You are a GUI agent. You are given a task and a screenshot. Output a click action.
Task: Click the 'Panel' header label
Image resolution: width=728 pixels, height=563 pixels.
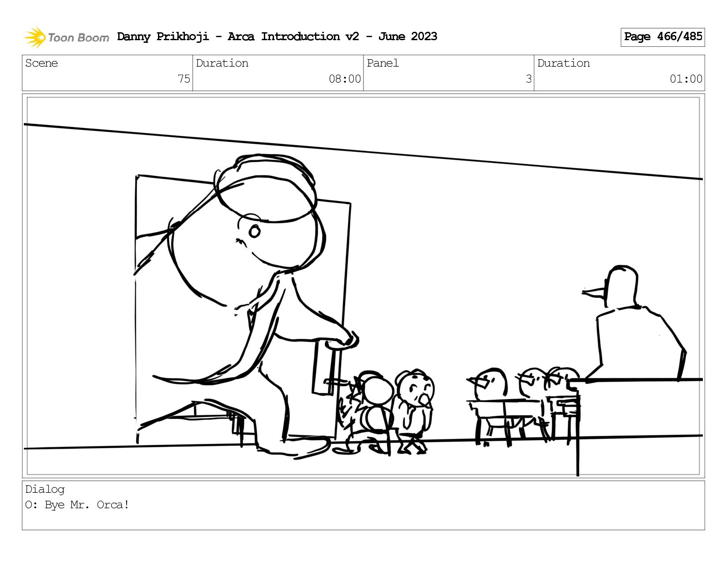pyautogui.click(x=383, y=63)
